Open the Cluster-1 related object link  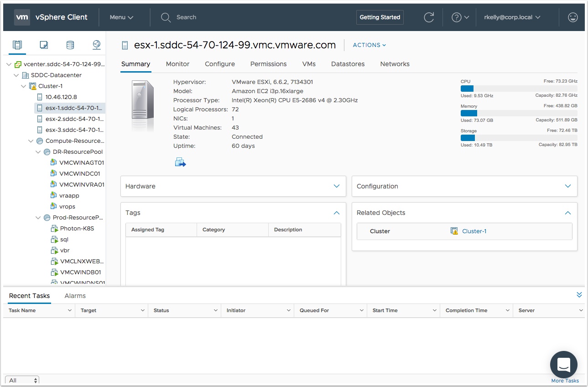(474, 231)
